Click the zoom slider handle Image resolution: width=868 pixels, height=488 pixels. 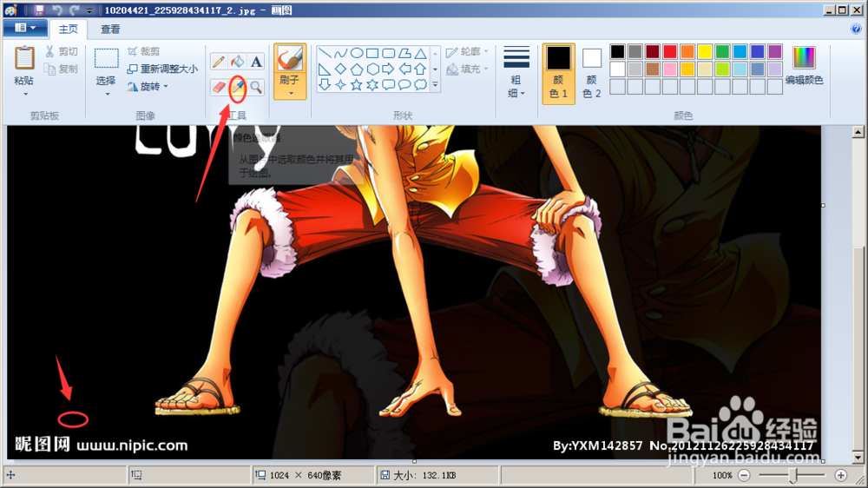coord(792,475)
